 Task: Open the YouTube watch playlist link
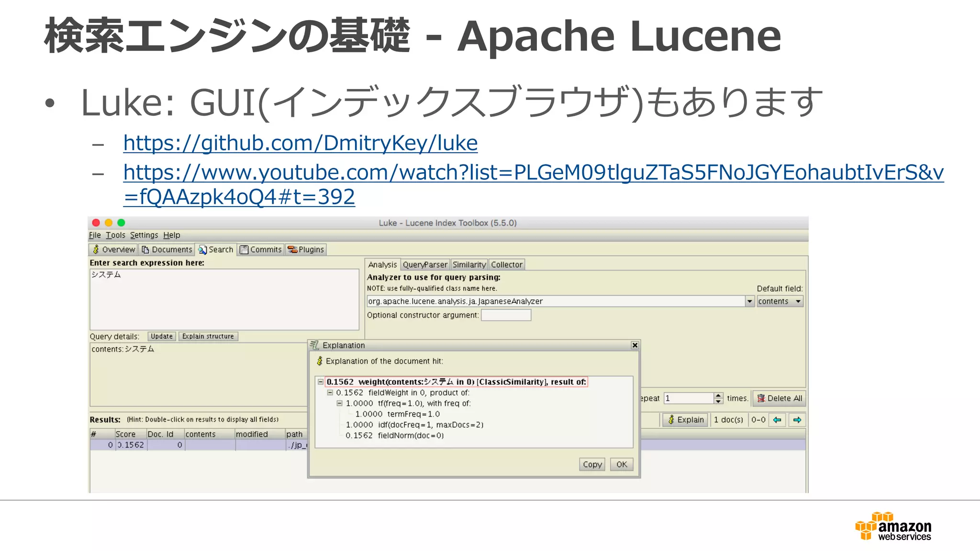(x=533, y=184)
